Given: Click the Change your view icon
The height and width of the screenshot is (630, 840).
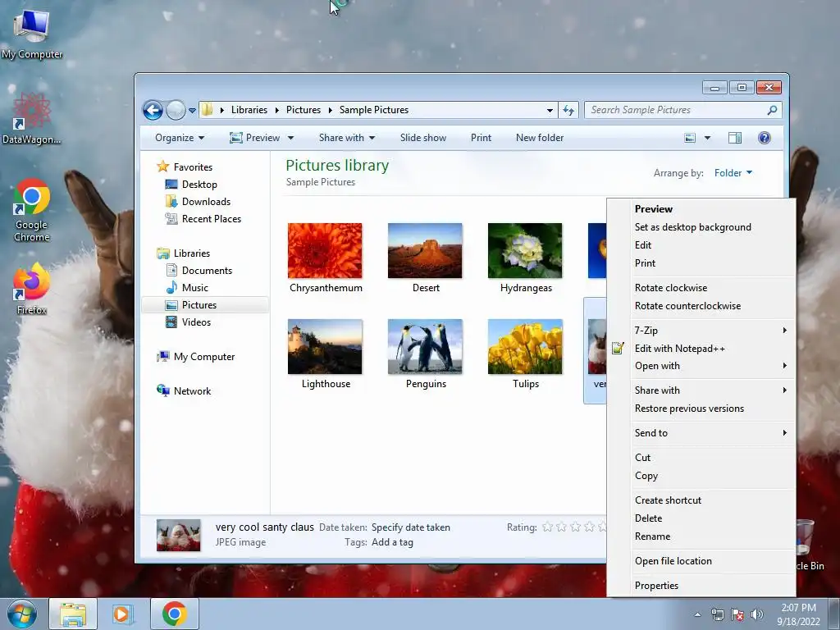Looking at the screenshot, I should [690, 138].
